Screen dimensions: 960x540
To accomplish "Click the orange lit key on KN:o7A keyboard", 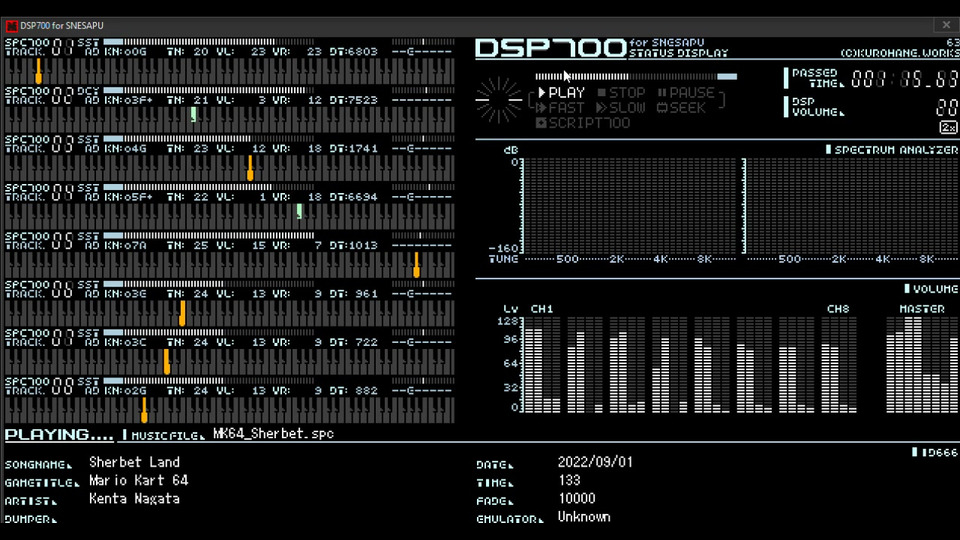I will 416,264.
